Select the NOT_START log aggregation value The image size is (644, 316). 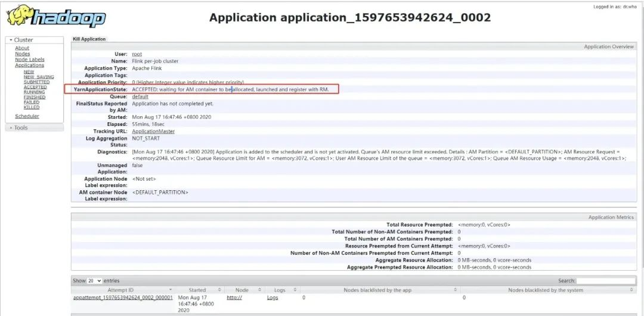[x=146, y=138]
